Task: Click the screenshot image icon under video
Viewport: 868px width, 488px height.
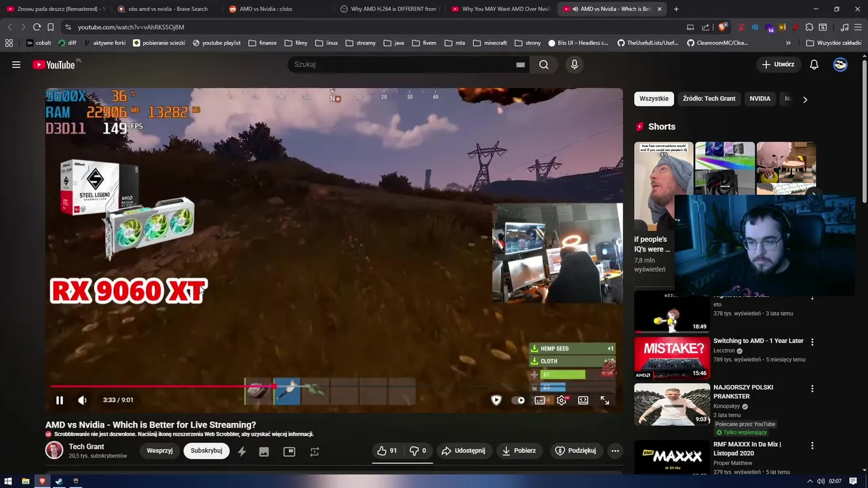Action: tap(264, 451)
